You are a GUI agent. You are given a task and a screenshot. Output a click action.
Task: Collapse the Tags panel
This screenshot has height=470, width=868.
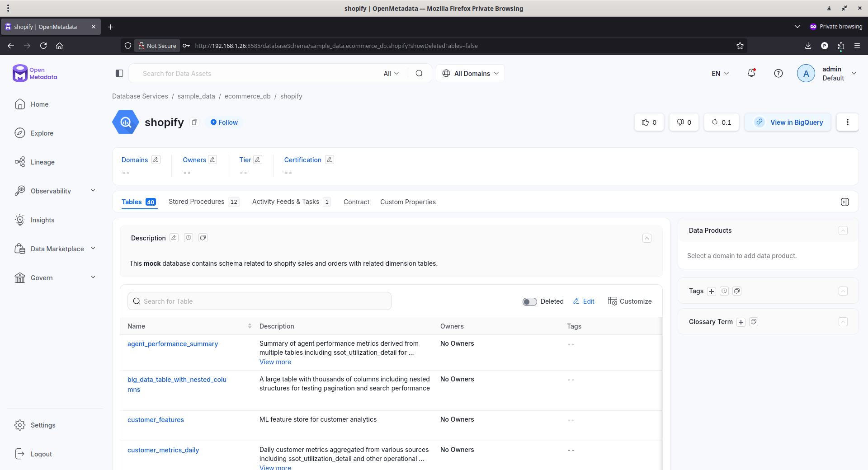pos(843,291)
